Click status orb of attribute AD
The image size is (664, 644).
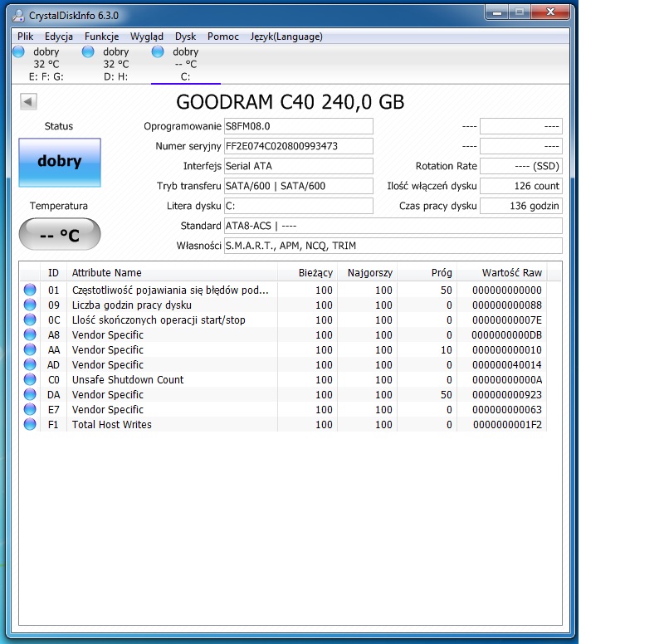[x=30, y=364]
